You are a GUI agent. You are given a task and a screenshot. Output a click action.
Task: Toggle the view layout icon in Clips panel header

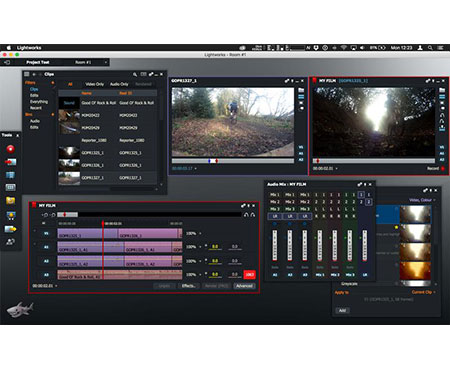[x=143, y=74]
